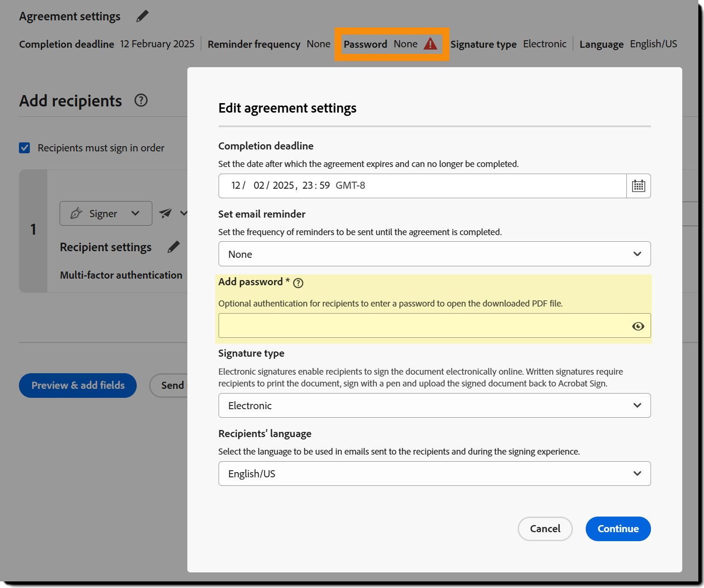Enable the highlighted Password field warning option

click(x=426, y=325)
